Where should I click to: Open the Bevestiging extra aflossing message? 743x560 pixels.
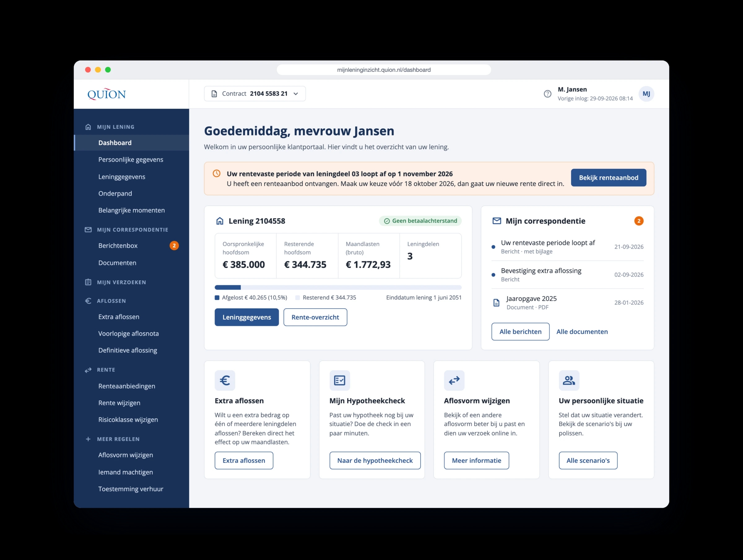(567, 275)
